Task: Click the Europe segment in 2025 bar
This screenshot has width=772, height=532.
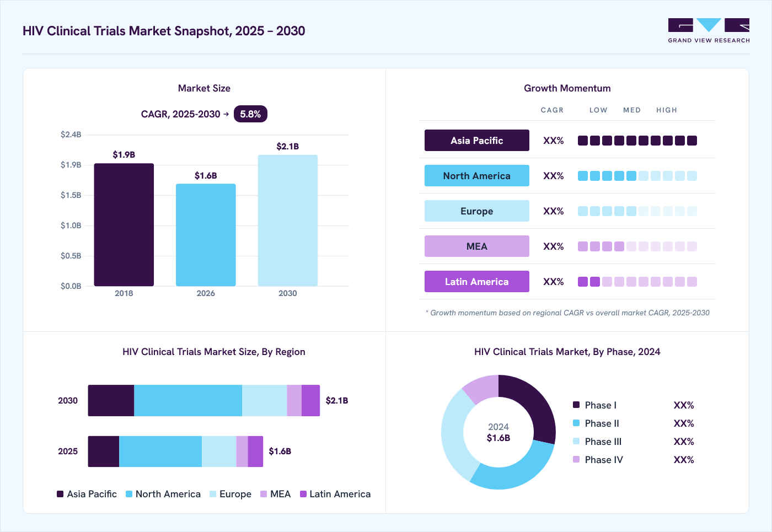Action: click(219, 452)
